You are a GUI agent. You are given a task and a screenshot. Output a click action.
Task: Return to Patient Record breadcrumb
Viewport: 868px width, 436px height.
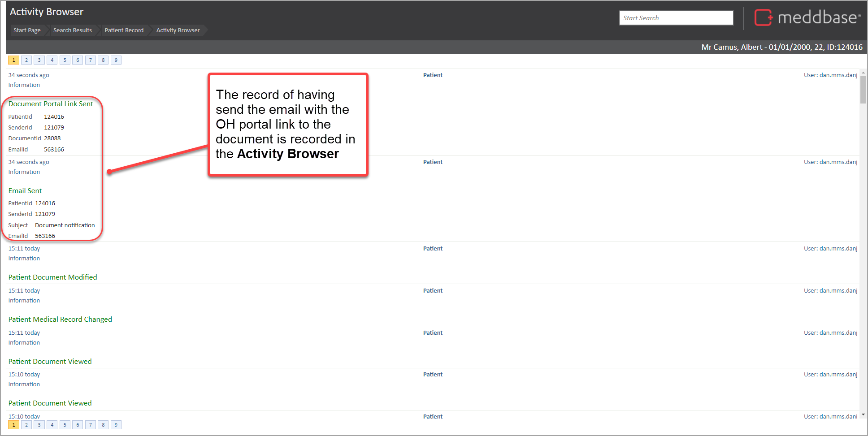pyautogui.click(x=124, y=30)
